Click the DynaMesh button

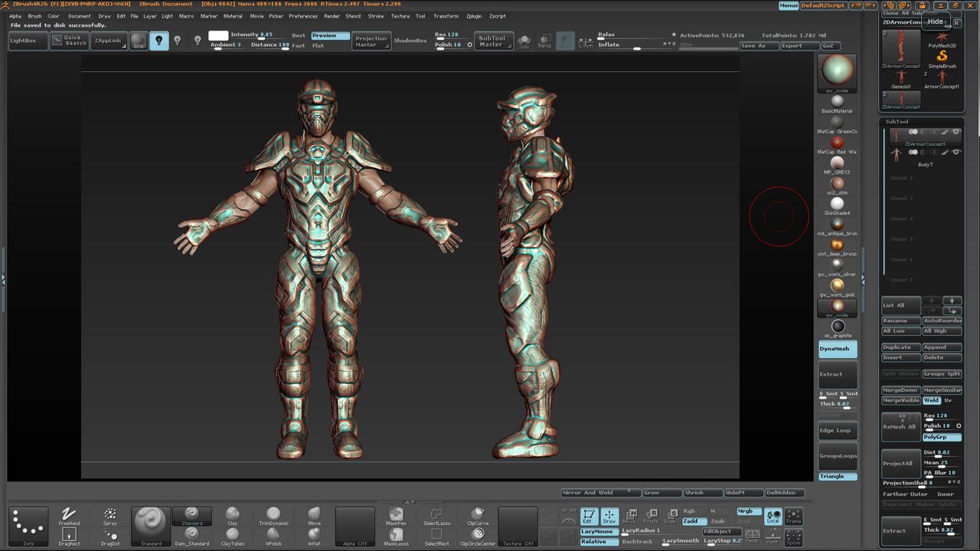[x=838, y=349]
